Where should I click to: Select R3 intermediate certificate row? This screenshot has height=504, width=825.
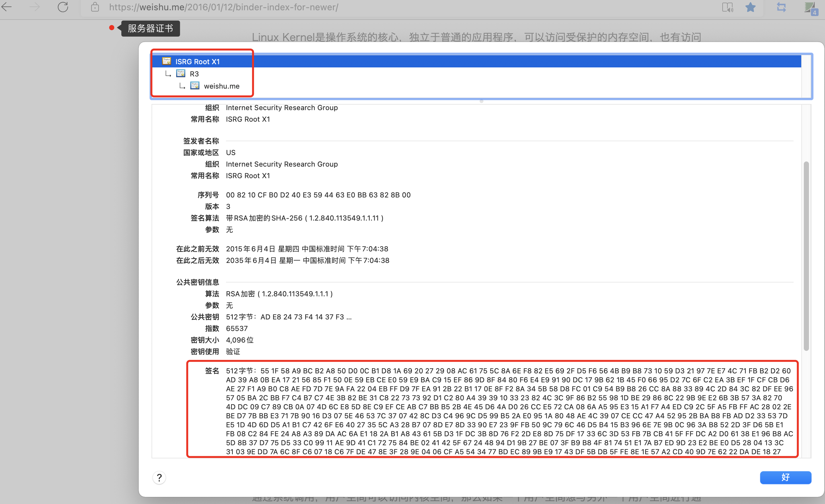[x=476, y=74]
